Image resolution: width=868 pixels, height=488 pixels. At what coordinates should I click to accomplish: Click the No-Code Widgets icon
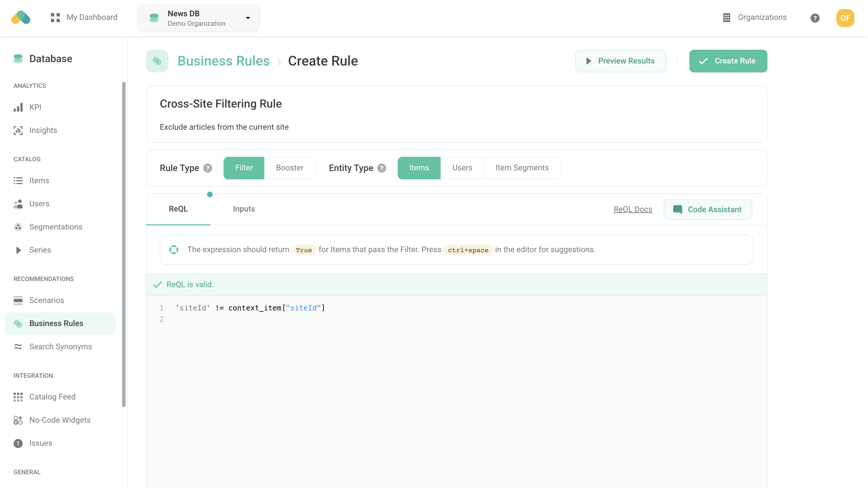click(x=18, y=420)
